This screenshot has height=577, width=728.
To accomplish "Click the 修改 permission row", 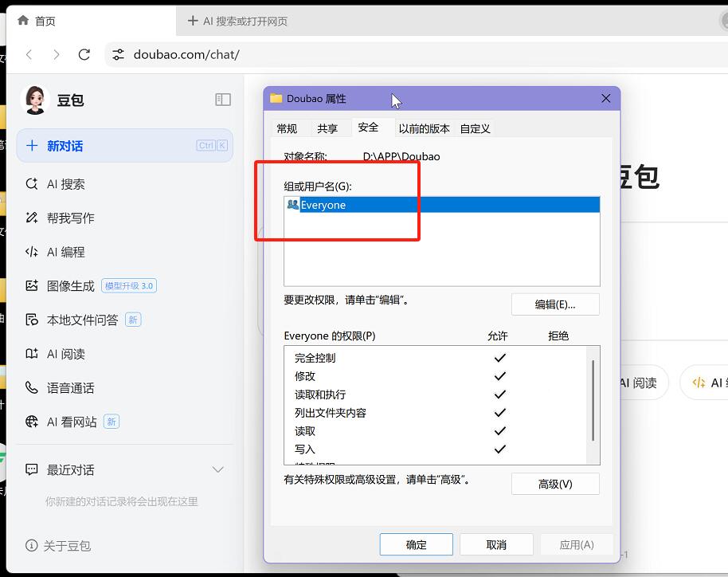I will [435, 376].
